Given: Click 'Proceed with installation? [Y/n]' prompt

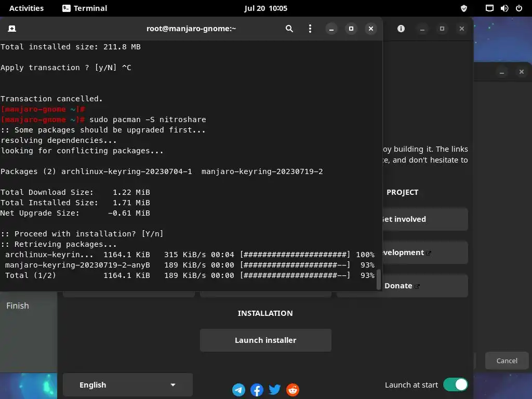Looking at the screenshot, I should (82, 234).
